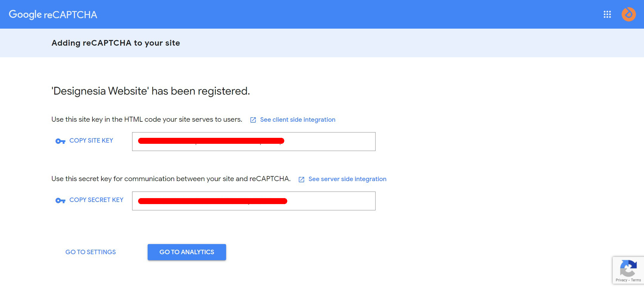Click the Go To Analytics button
The height and width of the screenshot is (290, 644).
[x=187, y=252]
